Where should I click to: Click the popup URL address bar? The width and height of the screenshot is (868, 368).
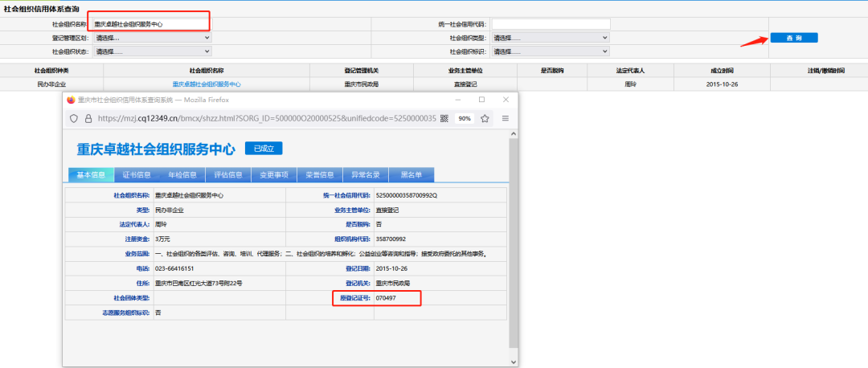267,118
